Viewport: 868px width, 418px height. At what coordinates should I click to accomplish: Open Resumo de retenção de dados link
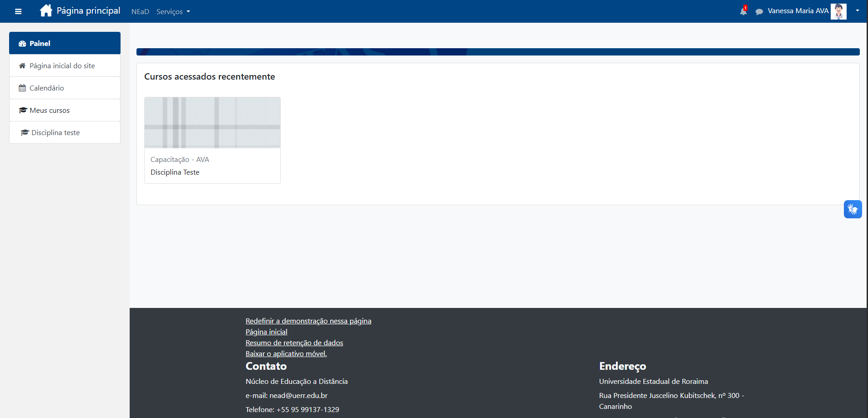coord(294,343)
